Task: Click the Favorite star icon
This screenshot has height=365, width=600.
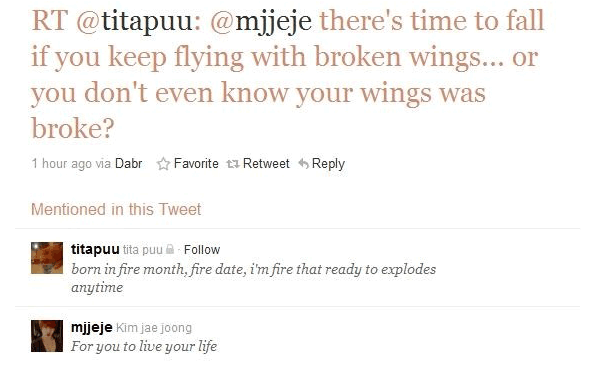Action: click(x=163, y=164)
